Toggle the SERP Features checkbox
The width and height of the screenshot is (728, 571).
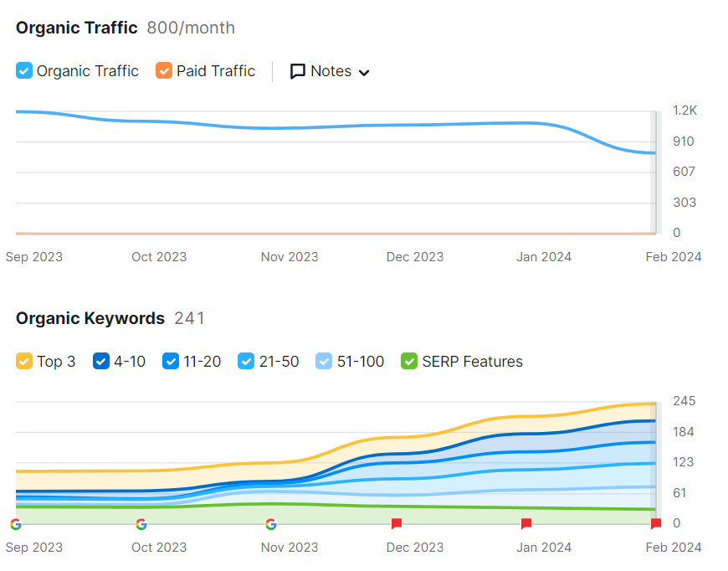pos(409,361)
